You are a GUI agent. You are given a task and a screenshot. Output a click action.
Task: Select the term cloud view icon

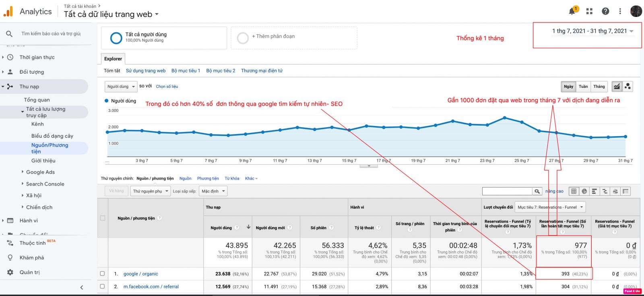(x=615, y=191)
